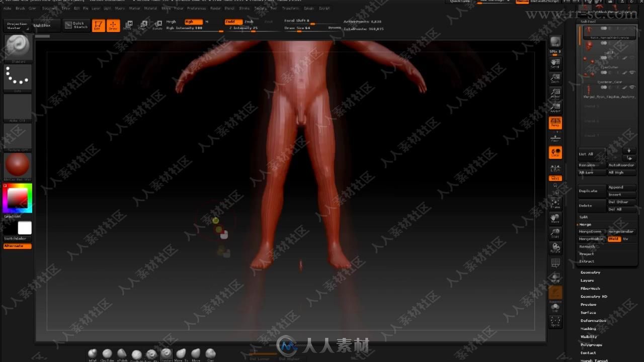The width and height of the screenshot is (644, 362).
Task: Toggle the Mrgb channel button
Action: [172, 22]
